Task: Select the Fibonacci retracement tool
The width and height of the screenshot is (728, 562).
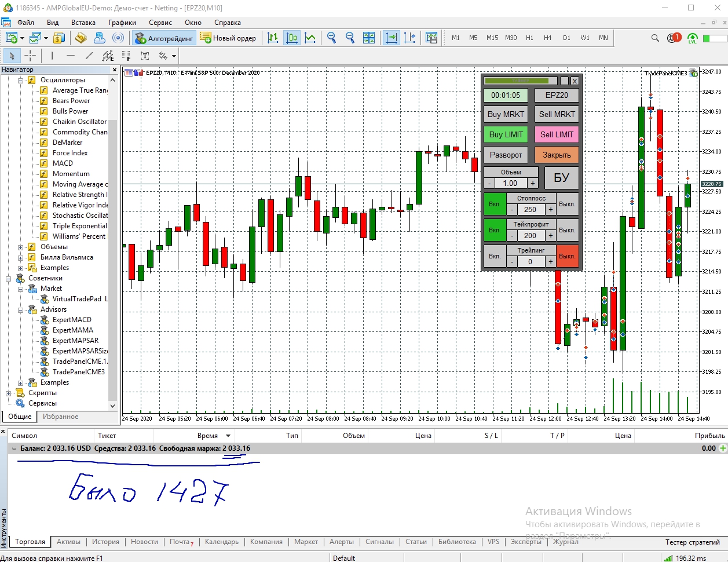Action: (x=126, y=56)
